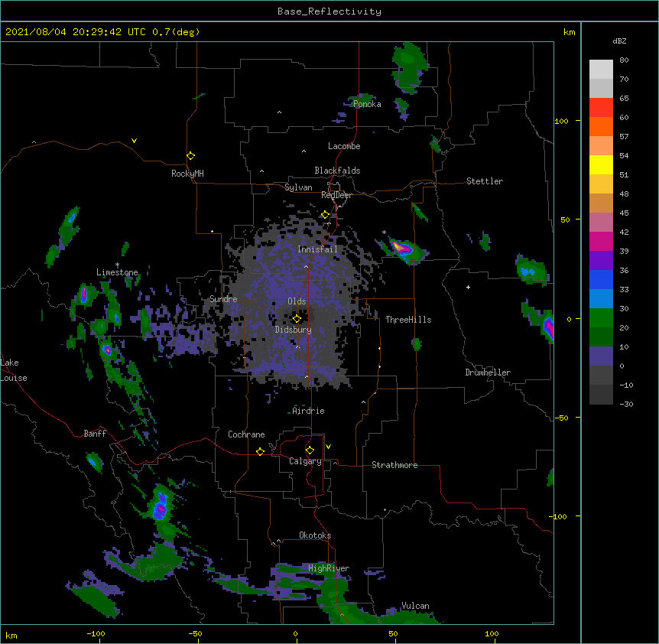Viewport: 659px width, 644px height.
Task: Click the Calgary city label
Action: (x=305, y=461)
